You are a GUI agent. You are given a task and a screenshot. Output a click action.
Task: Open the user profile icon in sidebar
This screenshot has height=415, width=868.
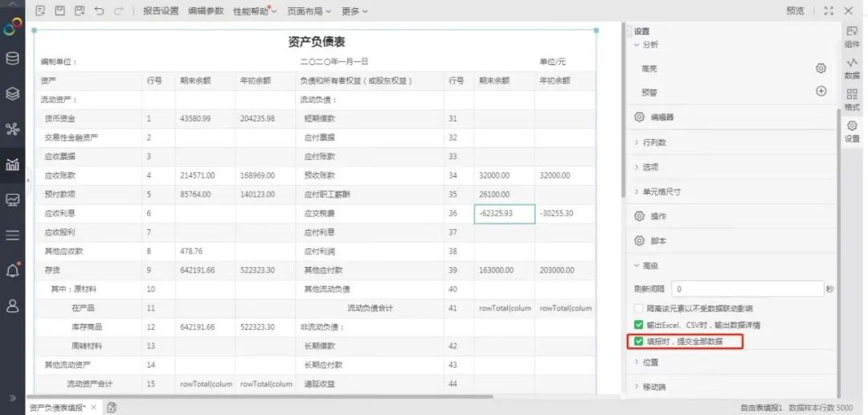12,306
